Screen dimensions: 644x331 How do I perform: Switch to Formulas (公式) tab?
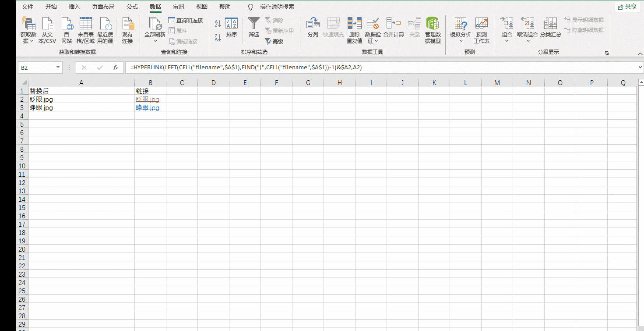point(132,7)
